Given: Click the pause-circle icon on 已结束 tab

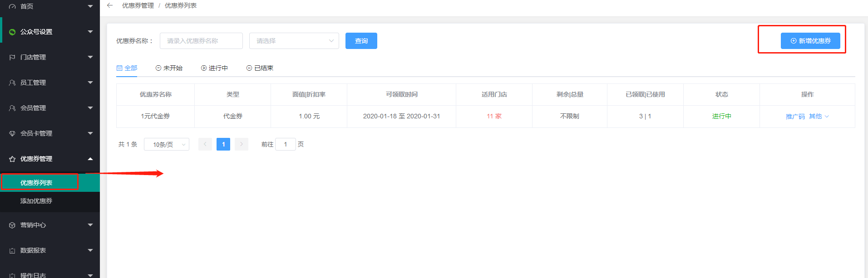Looking at the screenshot, I should (249, 68).
